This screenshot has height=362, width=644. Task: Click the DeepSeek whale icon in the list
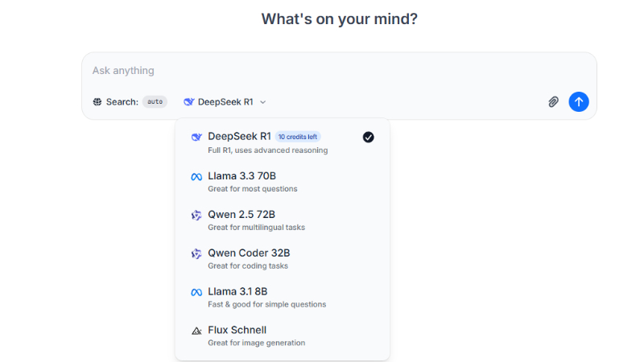(196, 137)
